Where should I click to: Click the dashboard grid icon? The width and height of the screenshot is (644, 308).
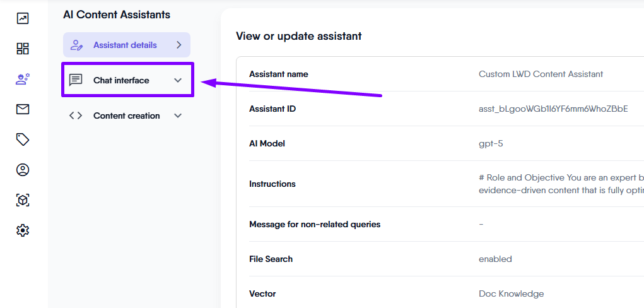pos(23,49)
